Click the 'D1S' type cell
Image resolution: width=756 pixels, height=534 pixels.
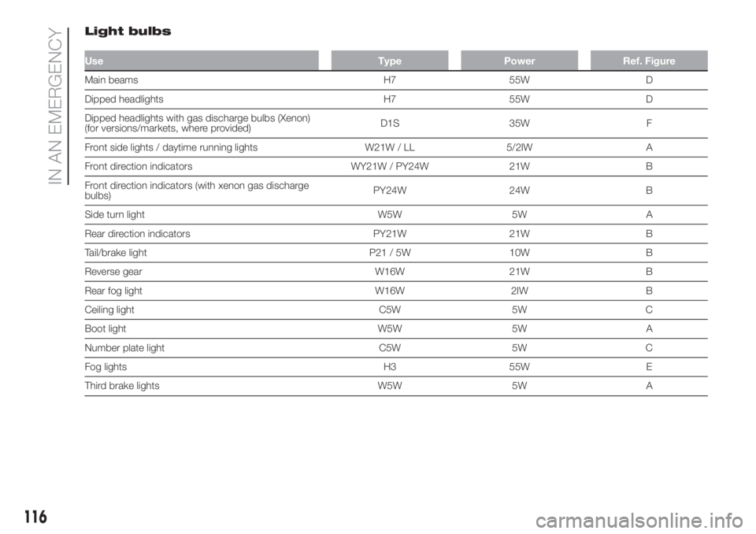pyautogui.click(x=390, y=124)
